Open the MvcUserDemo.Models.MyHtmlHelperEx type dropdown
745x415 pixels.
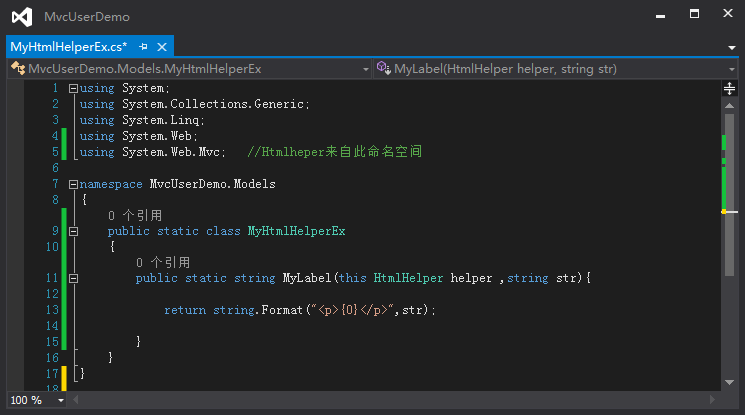[365, 69]
